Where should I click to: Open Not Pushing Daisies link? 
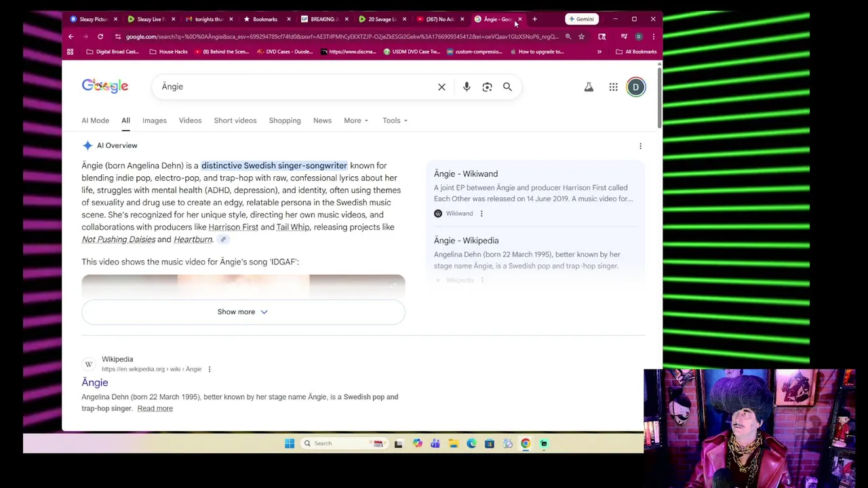(x=118, y=239)
